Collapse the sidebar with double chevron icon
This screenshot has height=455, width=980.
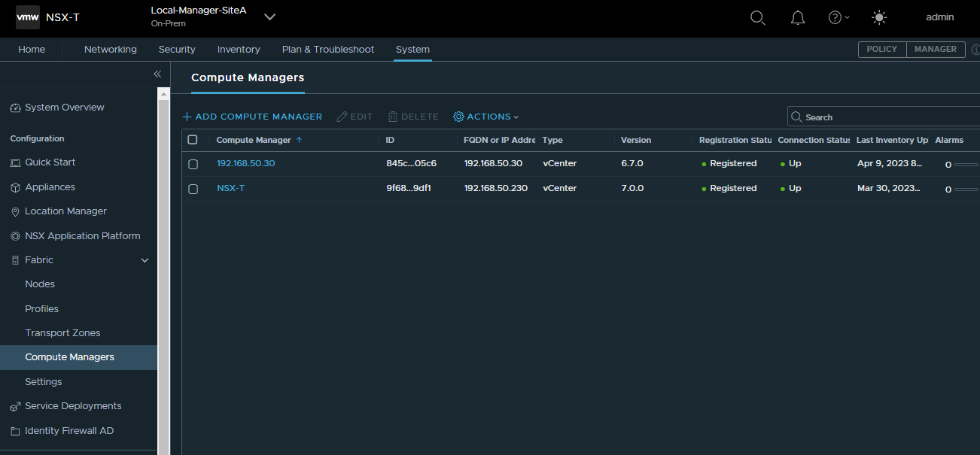[x=157, y=74]
